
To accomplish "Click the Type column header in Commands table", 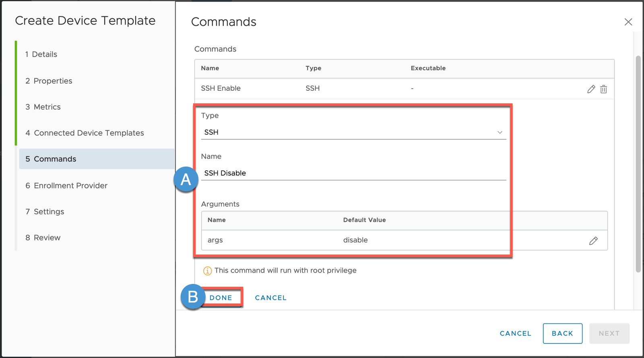I will point(313,68).
